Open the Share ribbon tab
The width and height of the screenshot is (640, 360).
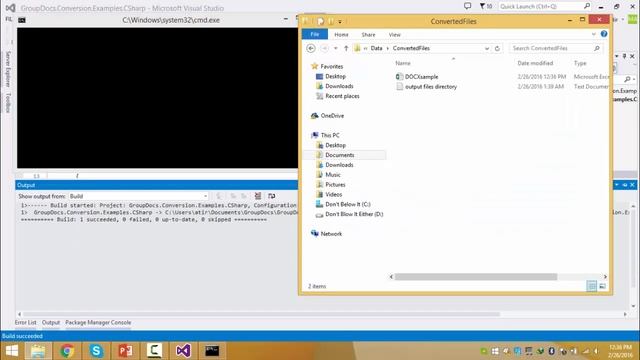[368, 35]
